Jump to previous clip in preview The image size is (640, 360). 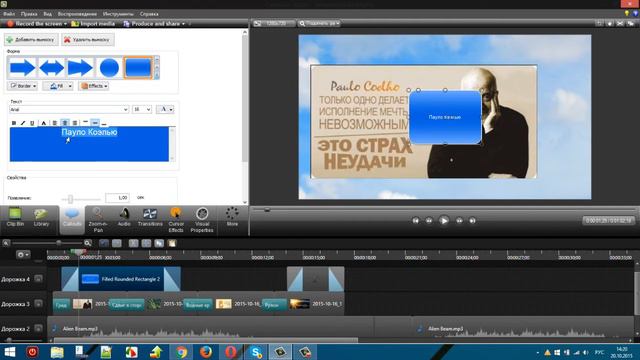click(x=416, y=220)
